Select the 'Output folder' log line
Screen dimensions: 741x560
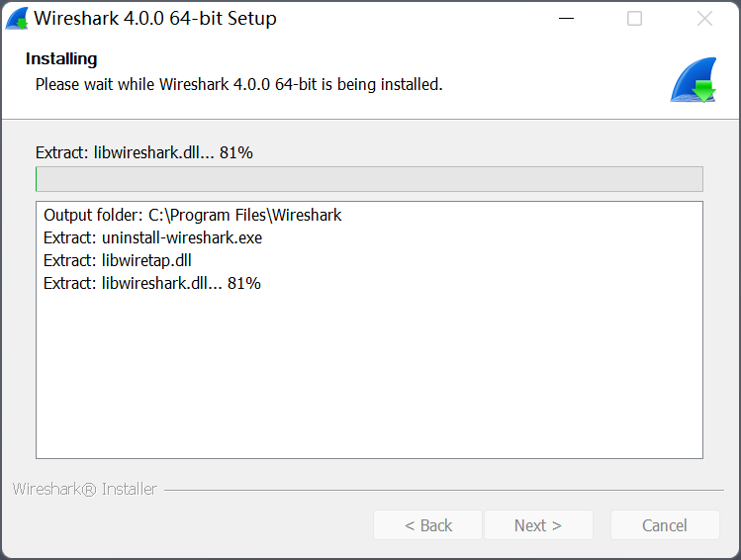[x=192, y=215]
